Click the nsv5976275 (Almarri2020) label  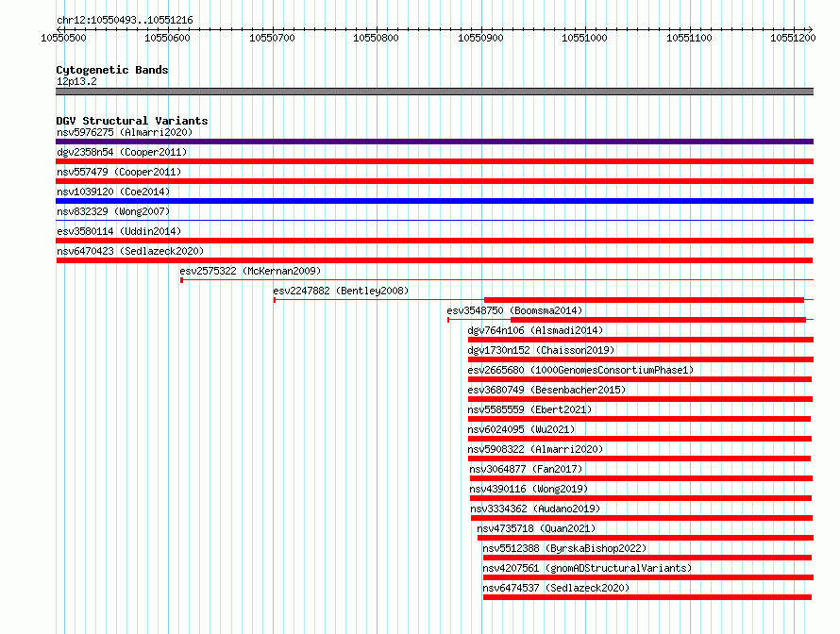[125, 132]
